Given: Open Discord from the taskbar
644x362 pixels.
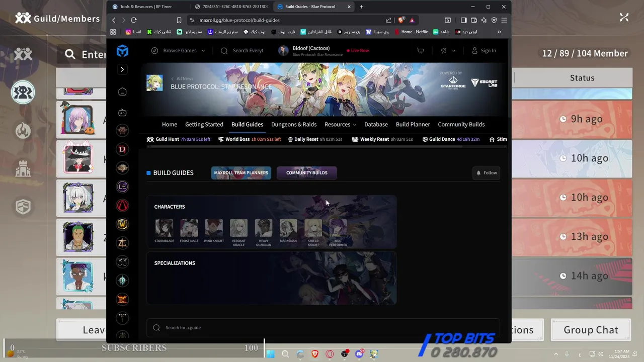Looking at the screenshot, I should tap(359, 354).
